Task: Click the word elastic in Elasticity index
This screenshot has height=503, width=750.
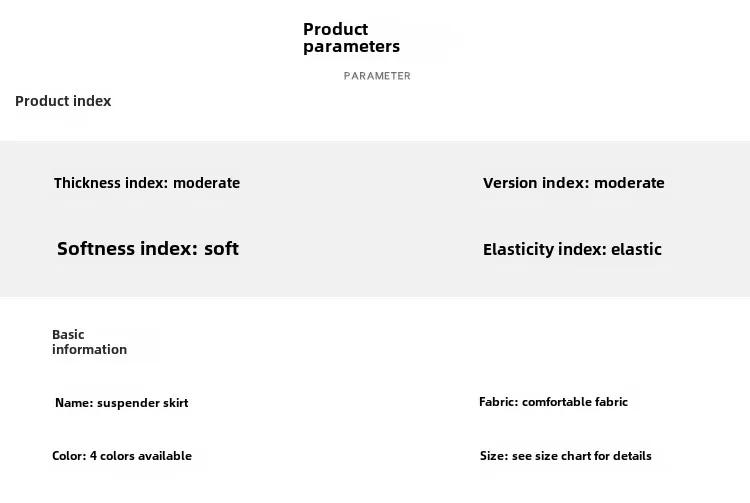Action: [x=637, y=250]
